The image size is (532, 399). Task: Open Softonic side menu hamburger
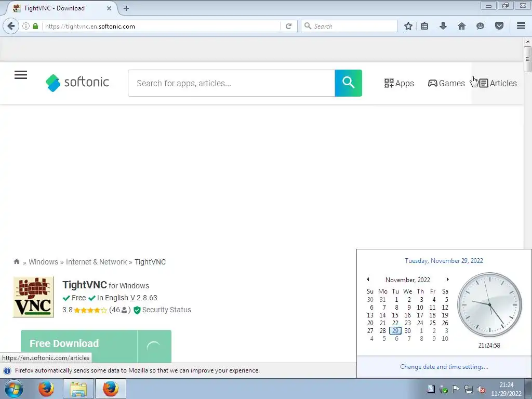point(21,75)
